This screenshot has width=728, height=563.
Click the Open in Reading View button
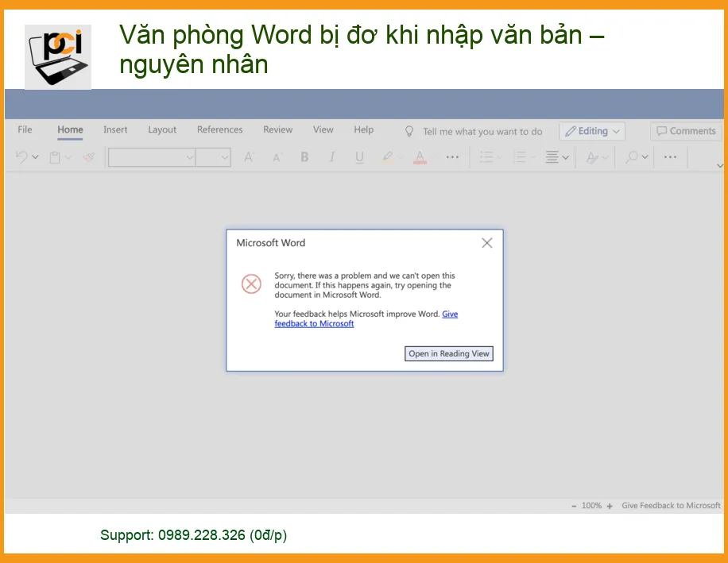tap(448, 353)
